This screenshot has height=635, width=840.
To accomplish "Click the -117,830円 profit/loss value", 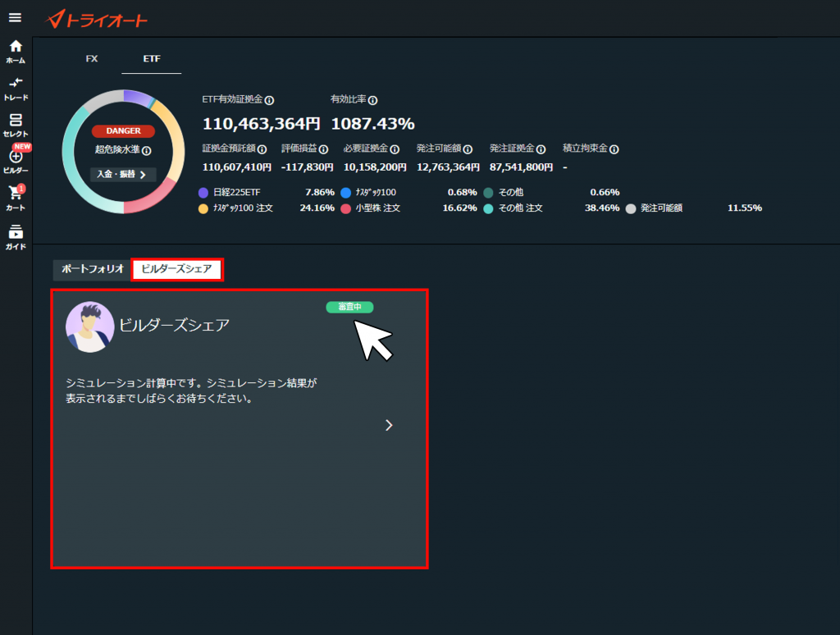I will (308, 167).
